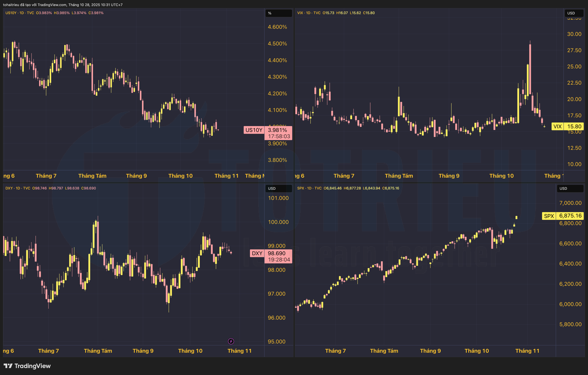
Task: Click the pink US10Y symbol price tag
Action: [254, 130]
